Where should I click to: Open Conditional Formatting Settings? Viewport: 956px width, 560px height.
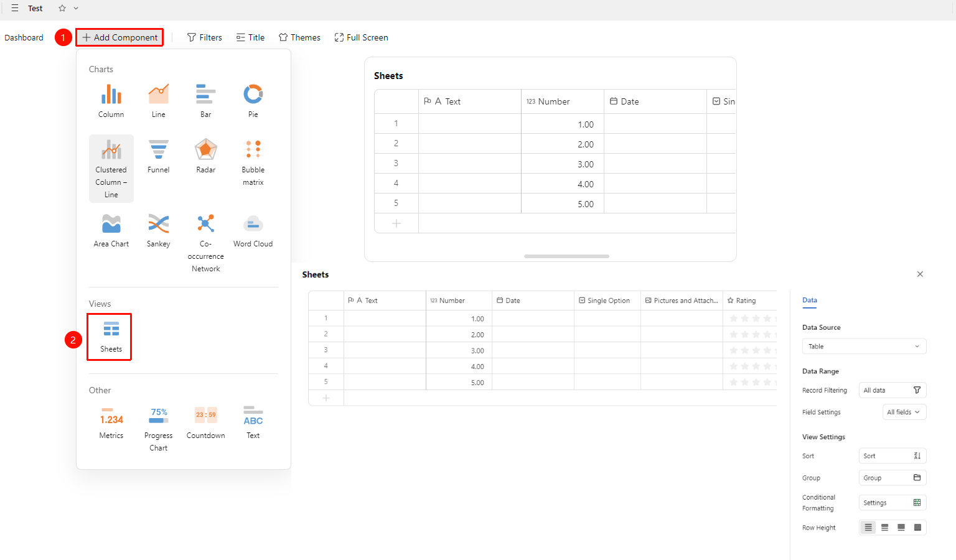click(893, 503)
